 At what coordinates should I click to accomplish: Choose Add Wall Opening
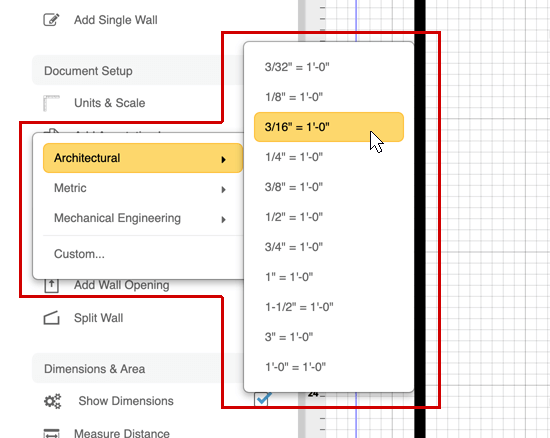122,285
